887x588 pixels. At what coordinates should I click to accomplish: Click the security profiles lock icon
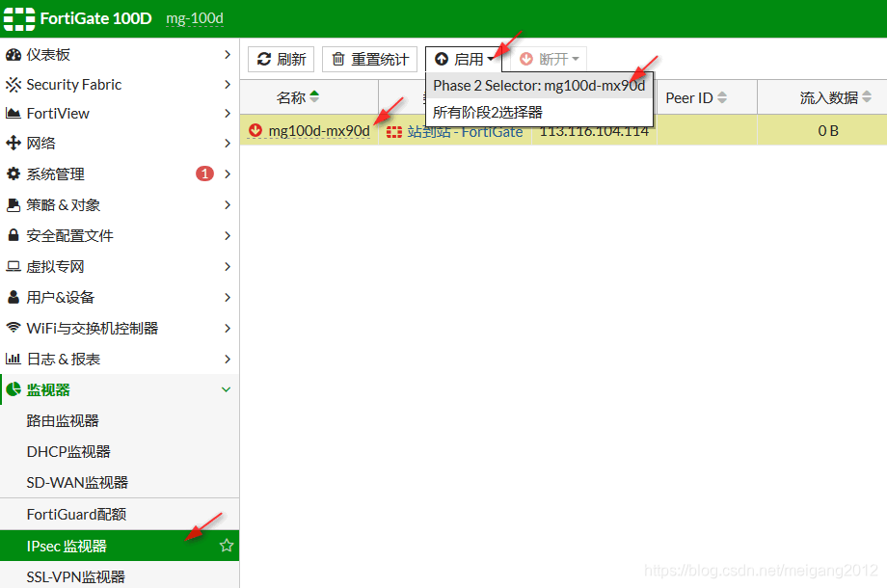pyautogui.click(x=13, y=235)
